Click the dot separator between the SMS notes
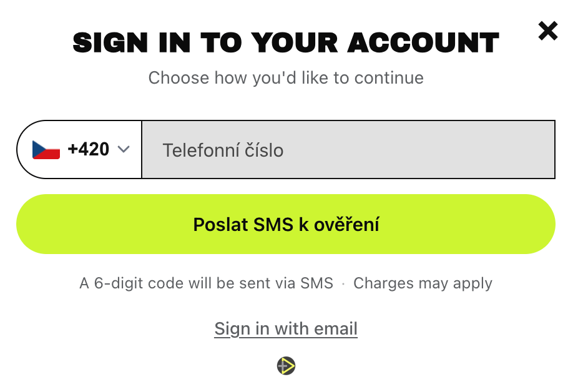This screenshot has width=578, height=392. point(343,284)
